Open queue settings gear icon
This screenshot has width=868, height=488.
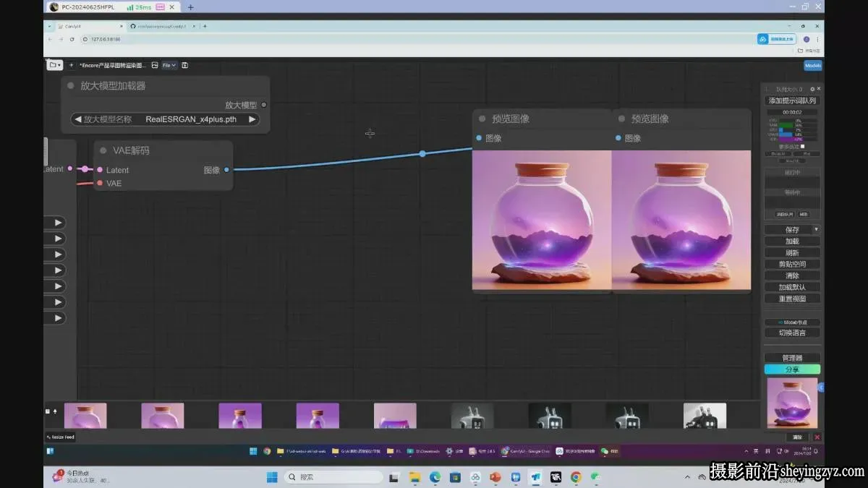(812, 89)
